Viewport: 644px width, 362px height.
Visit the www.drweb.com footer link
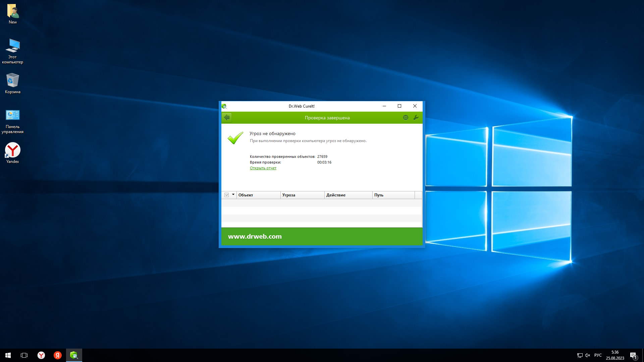255,236
